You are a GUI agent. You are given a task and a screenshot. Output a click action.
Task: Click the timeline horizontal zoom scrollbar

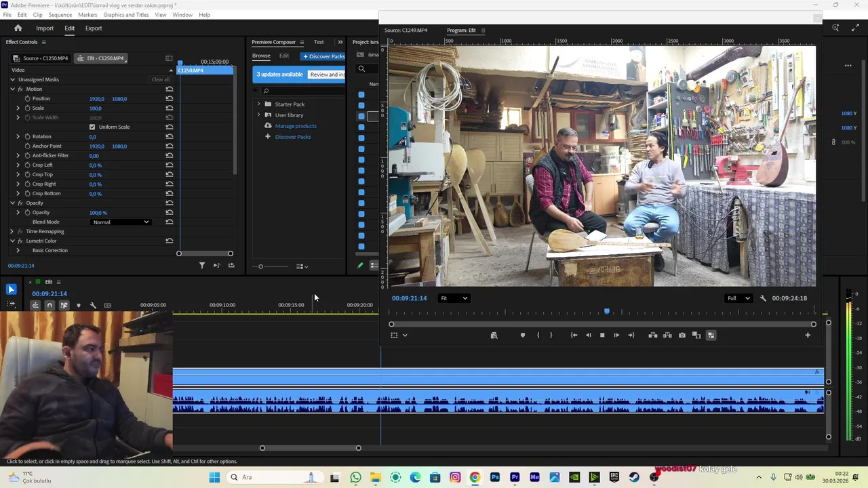pos(310,448)
